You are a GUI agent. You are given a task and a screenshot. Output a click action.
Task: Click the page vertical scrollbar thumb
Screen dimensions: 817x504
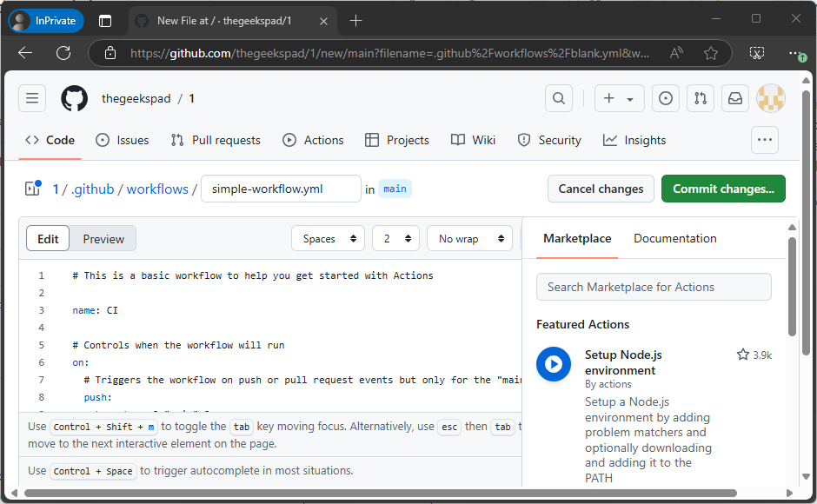click(806, 224)
